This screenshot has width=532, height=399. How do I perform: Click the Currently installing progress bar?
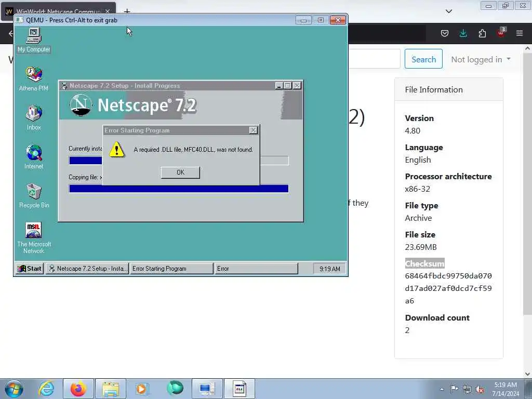tap(179, 161)
